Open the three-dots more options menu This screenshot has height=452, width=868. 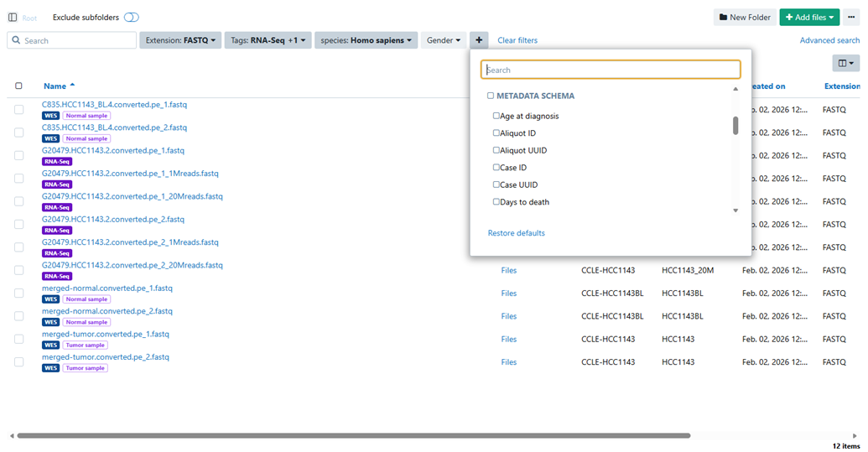[x=851, y=17]
